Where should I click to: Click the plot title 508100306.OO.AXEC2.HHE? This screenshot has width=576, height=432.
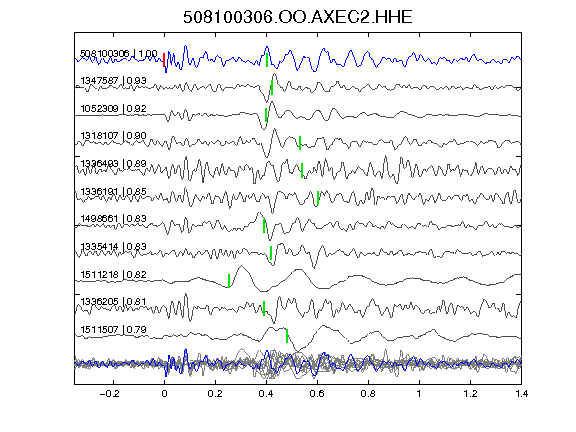click(298, 17)
